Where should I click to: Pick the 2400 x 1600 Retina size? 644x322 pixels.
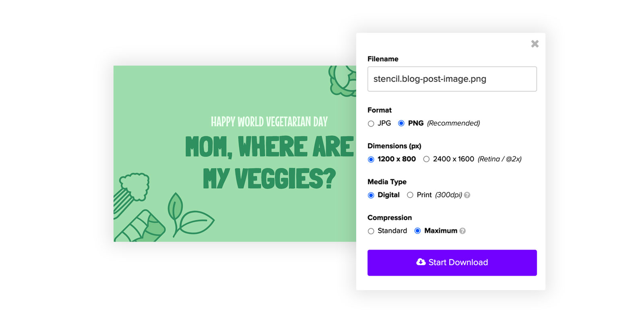pos(426,159)
